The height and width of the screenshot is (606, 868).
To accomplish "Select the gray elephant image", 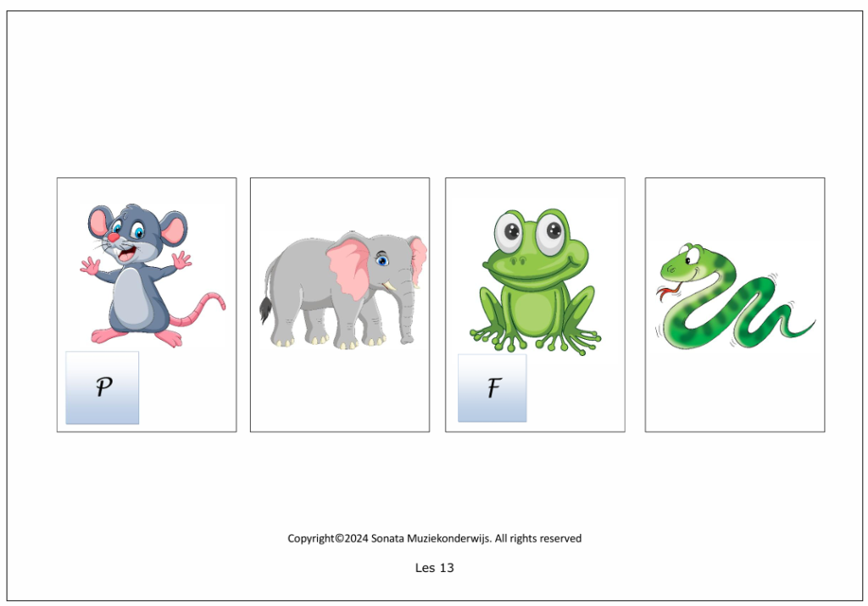I will (343, 291).
